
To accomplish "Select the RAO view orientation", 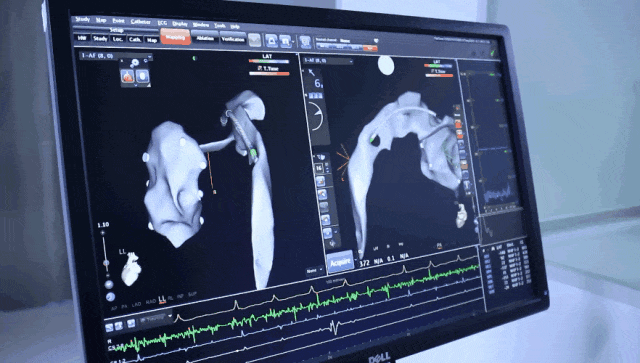I will pyautogui.click(x=151, y=302).
